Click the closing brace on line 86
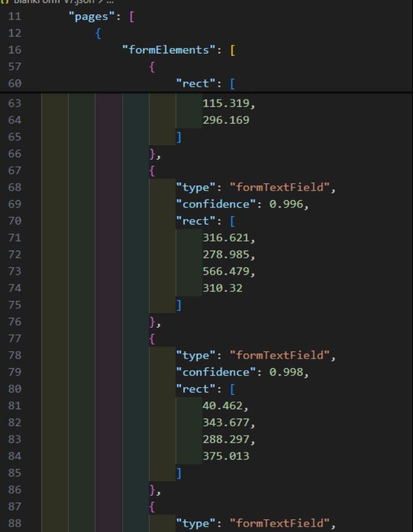The width and height of the screenshot is (413, 532). coord(152,490)
